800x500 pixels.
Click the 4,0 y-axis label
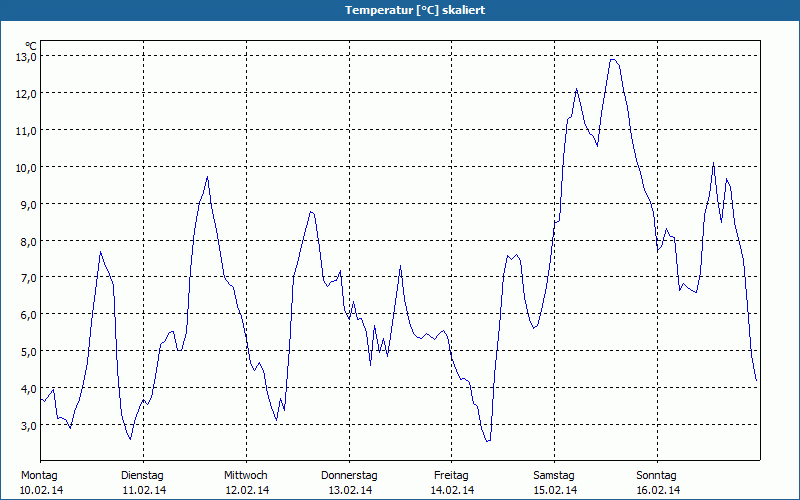(x=29, y=389)
